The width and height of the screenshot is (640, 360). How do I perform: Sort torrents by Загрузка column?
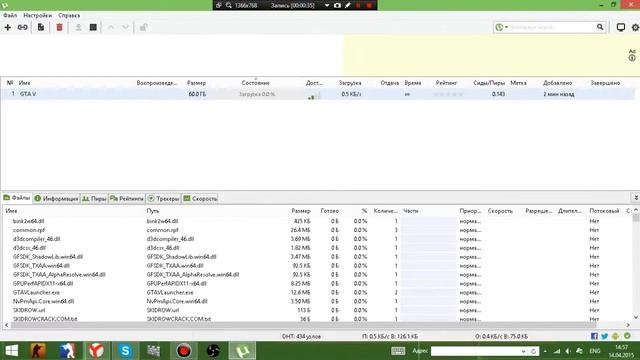[350, 83]
